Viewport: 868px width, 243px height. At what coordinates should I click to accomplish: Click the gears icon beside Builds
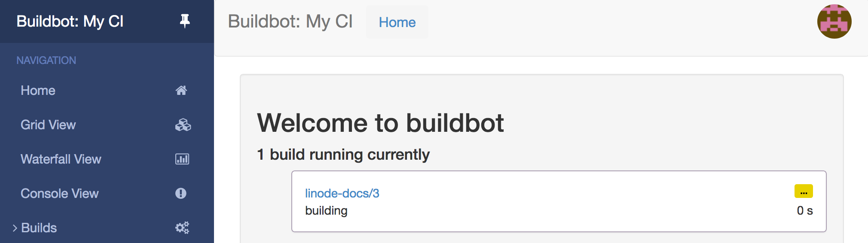click(x=182, y=228)
